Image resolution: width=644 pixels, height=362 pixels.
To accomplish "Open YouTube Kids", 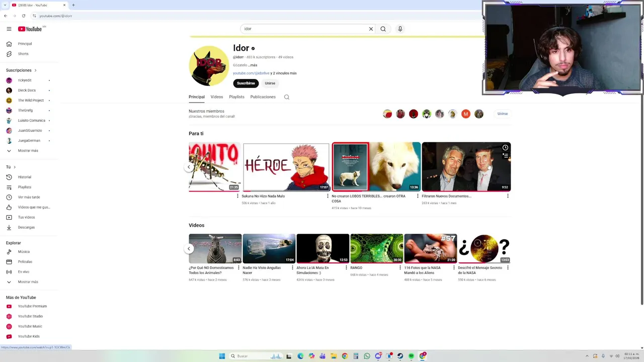I will pyautogui.click(x=29, y=336).
